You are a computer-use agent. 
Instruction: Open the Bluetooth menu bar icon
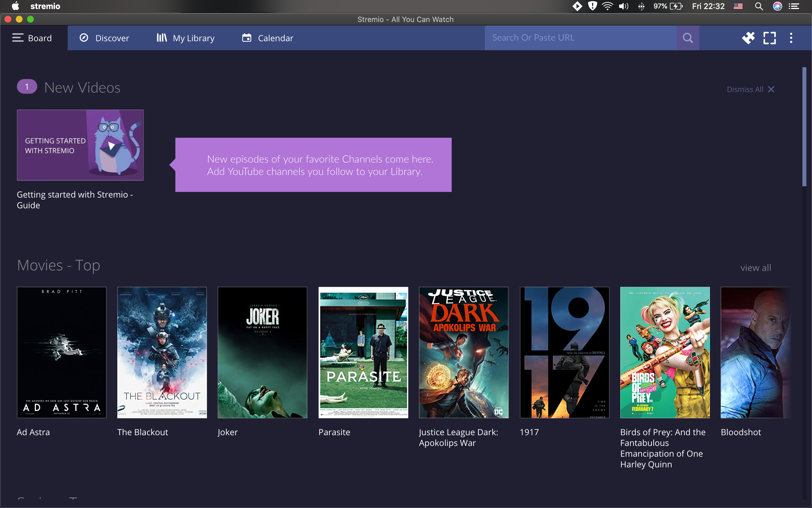pos(641,6)
